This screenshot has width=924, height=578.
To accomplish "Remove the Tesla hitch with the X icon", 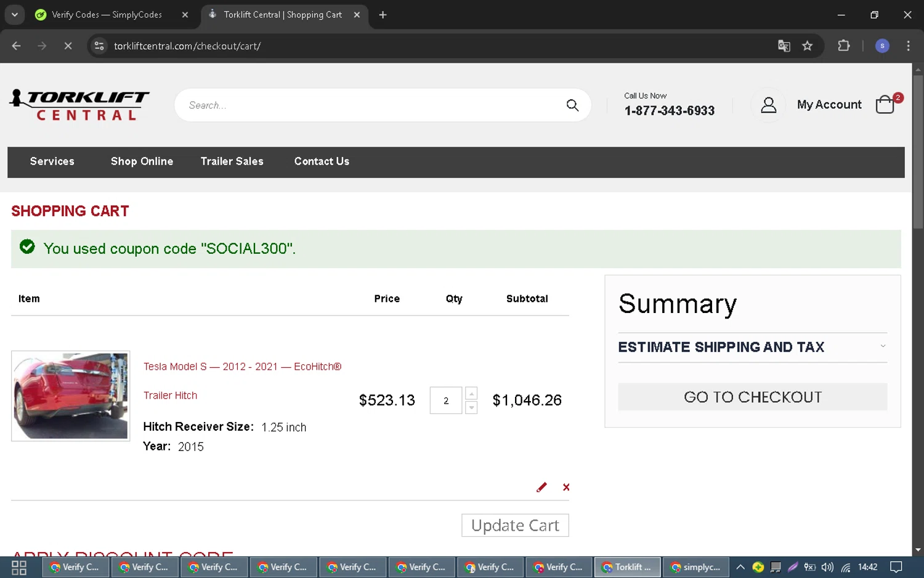I will [x=566, y=487].
